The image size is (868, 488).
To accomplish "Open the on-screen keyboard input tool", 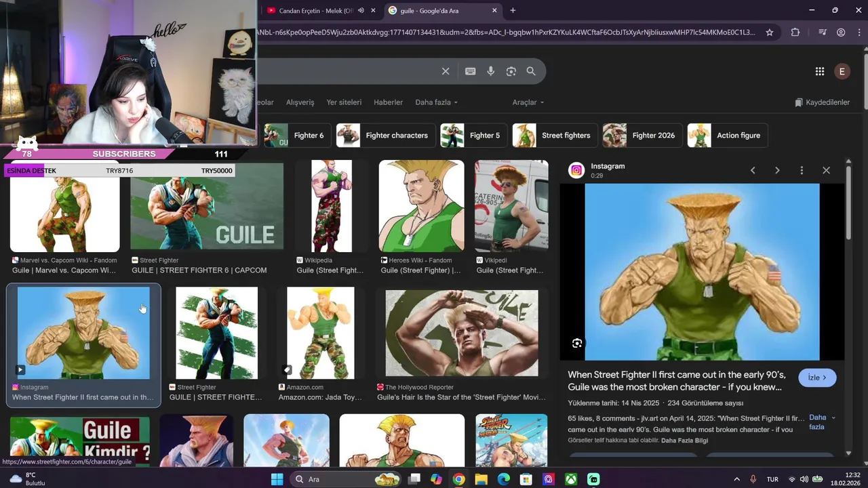I will (x=470, y=71).
